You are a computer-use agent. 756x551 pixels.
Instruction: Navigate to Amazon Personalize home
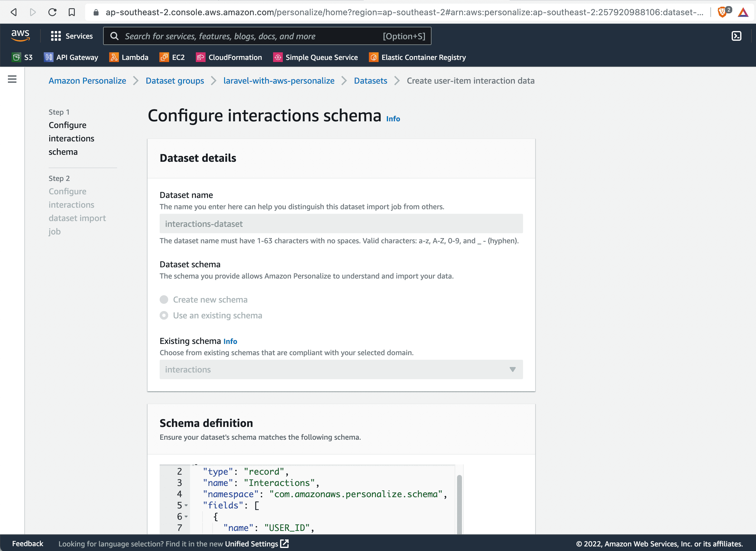(x=88, y=80)
